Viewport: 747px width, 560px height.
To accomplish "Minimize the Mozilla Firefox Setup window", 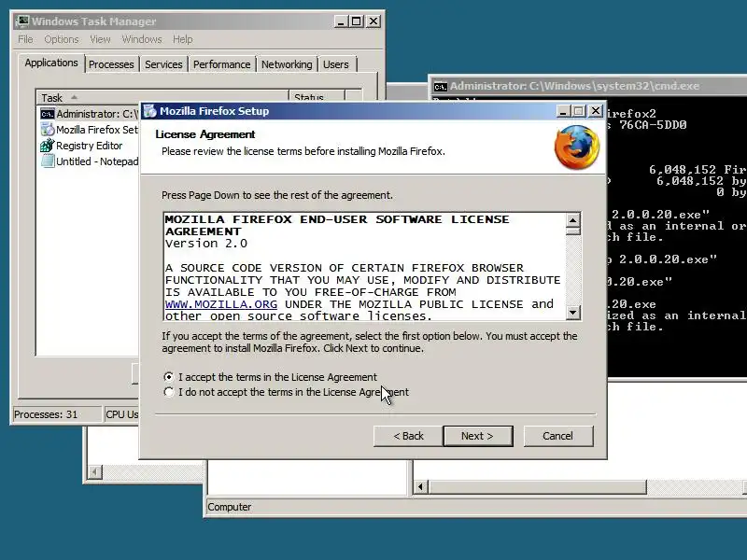I will 563,111.
